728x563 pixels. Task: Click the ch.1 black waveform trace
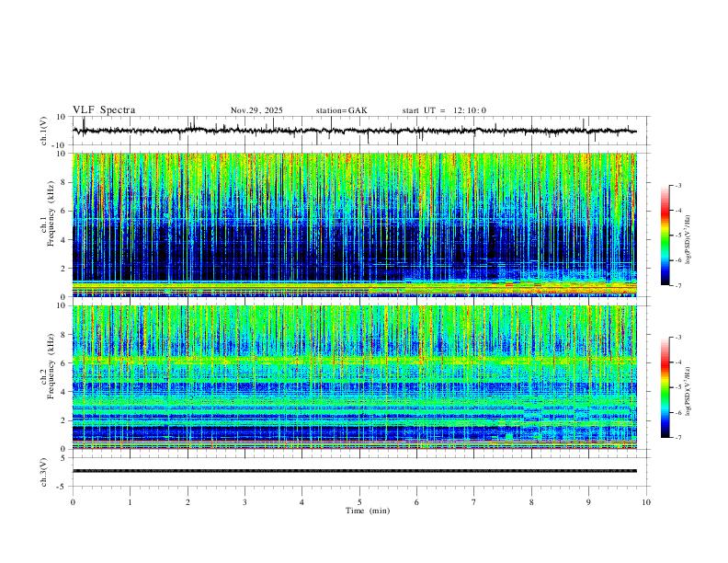[354, 131]
